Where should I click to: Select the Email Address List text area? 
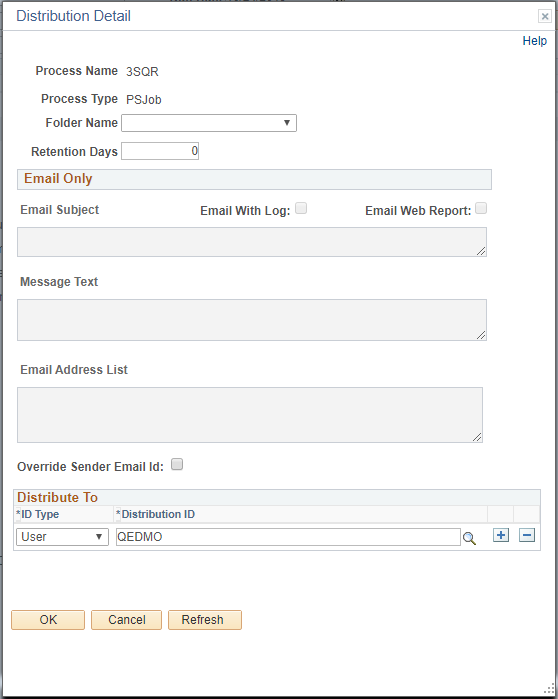tap(250, 415)
